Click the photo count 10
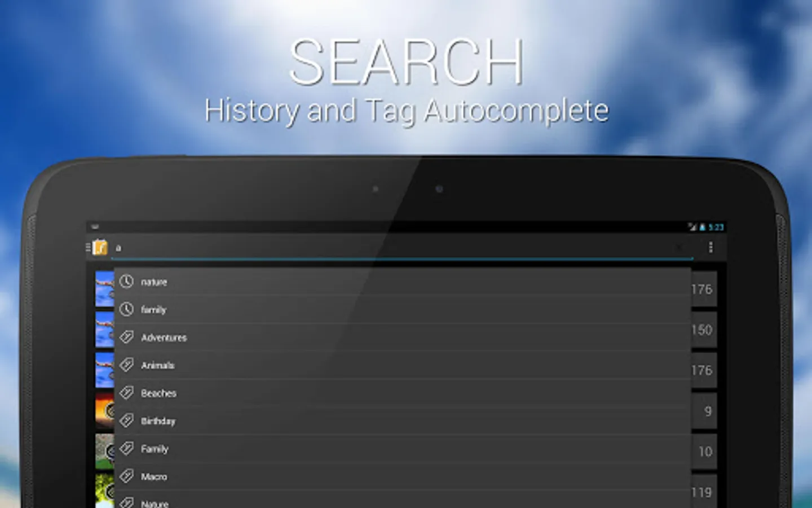The width and height of the screenshot is (812, 508). 705,452
